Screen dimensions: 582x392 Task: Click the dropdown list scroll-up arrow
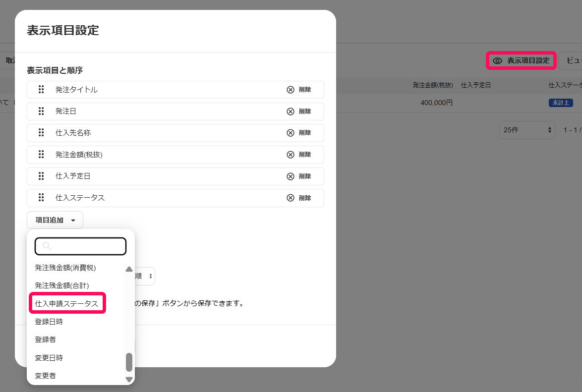click(x=129, y=269)
